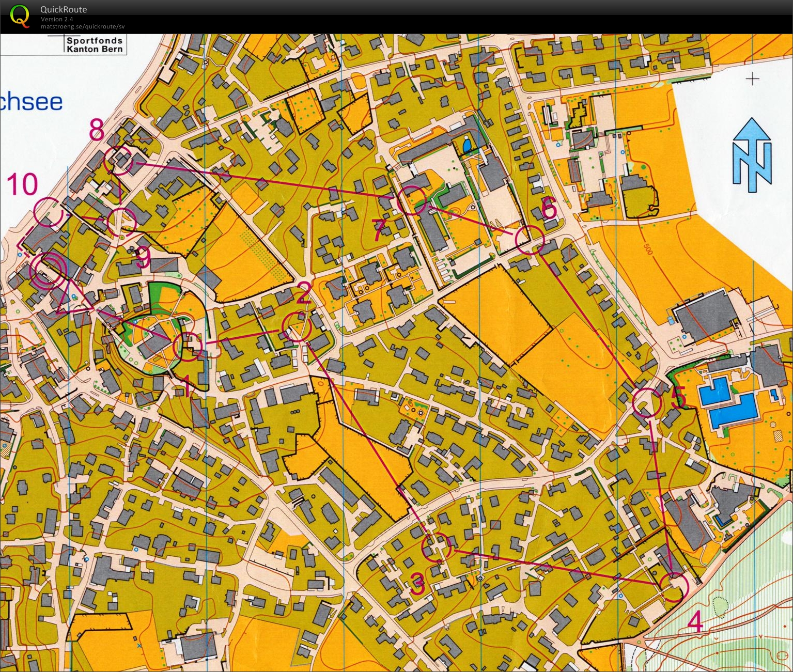Click the control number label 5
The image size is (793, 672).
pos(679,397)
